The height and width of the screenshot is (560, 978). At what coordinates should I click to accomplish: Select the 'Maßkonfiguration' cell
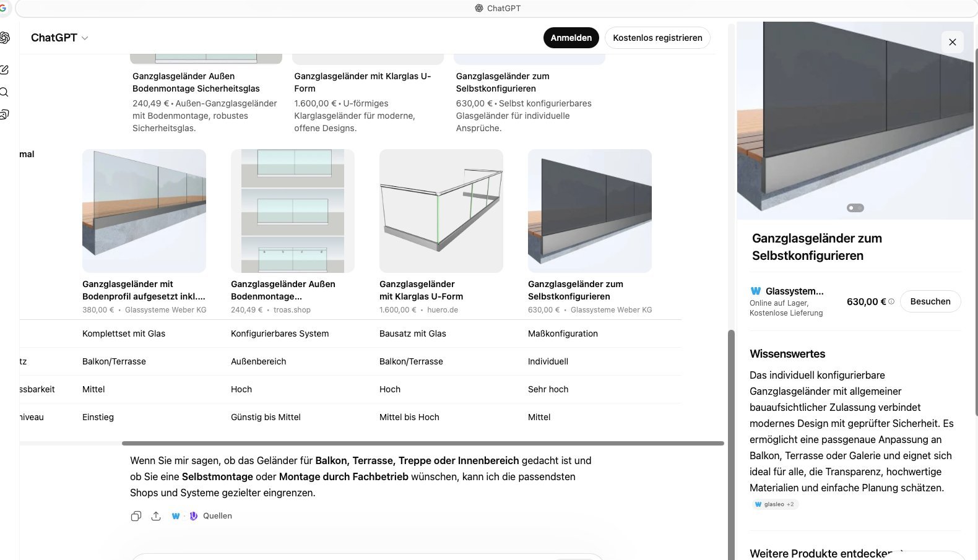coord(563,334)
